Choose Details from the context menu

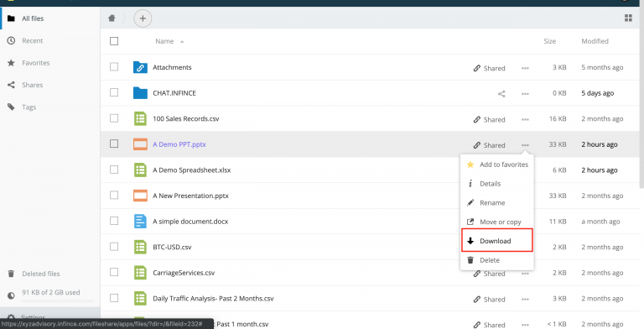(x=497, y=184)
